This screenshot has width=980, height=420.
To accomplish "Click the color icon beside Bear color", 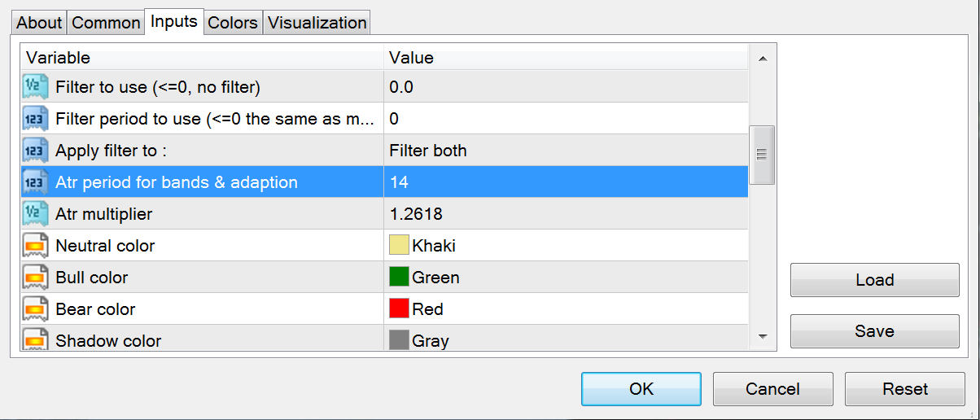I will [36, 309].
